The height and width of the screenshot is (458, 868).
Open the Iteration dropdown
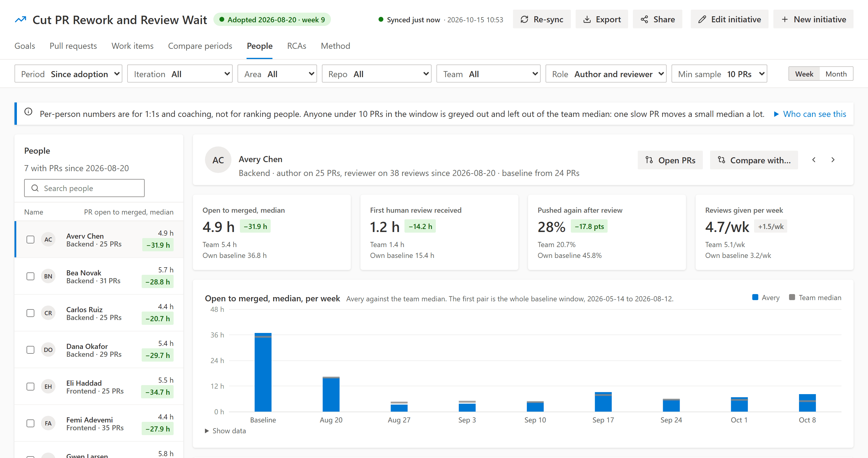pos(180,74)
